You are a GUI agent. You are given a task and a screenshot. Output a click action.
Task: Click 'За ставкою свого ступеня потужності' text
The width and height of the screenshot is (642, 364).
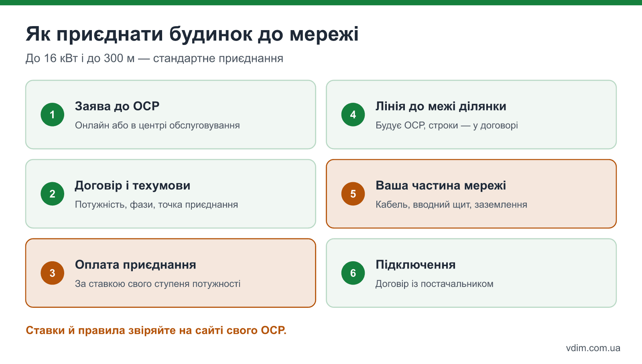[x=158, y=284]
